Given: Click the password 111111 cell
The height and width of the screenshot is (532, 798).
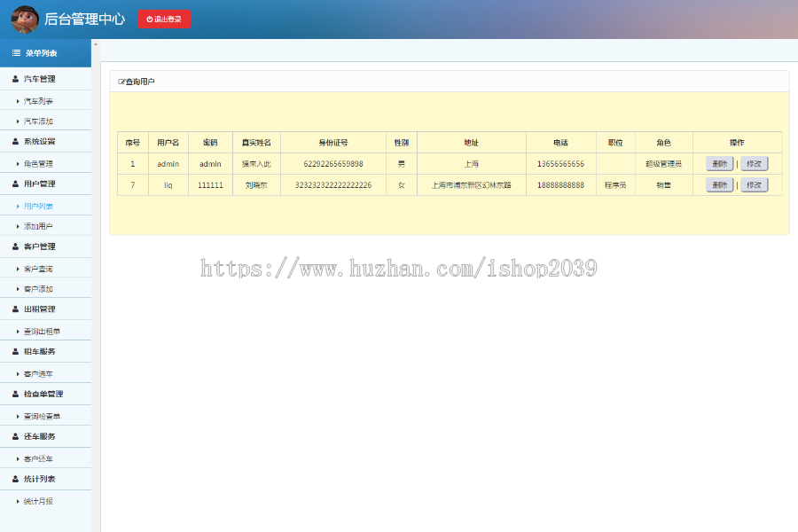Looking at the screenshot, I should coord(210,185).
